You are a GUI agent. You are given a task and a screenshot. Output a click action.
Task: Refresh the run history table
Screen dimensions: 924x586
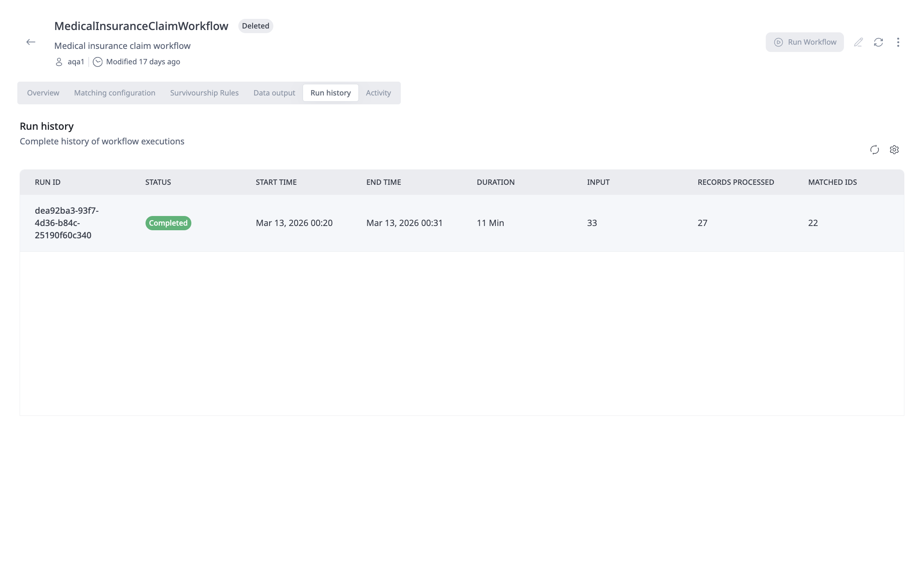point(874,150)
